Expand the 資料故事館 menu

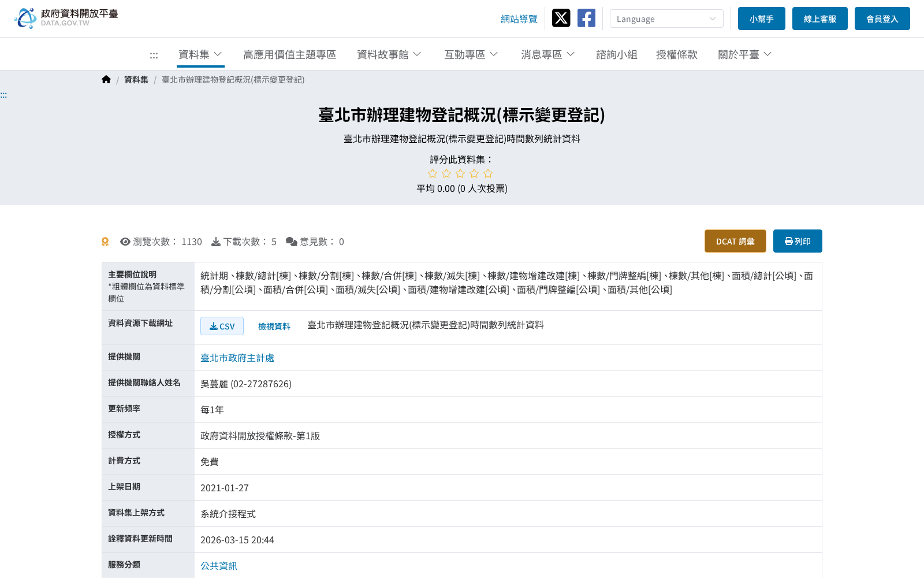(389, 54)
